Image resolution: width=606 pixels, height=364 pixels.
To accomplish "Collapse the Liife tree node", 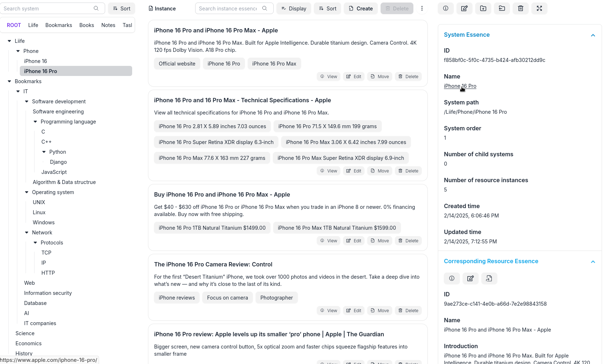I will pyautogui.click(x=9, y=41).
